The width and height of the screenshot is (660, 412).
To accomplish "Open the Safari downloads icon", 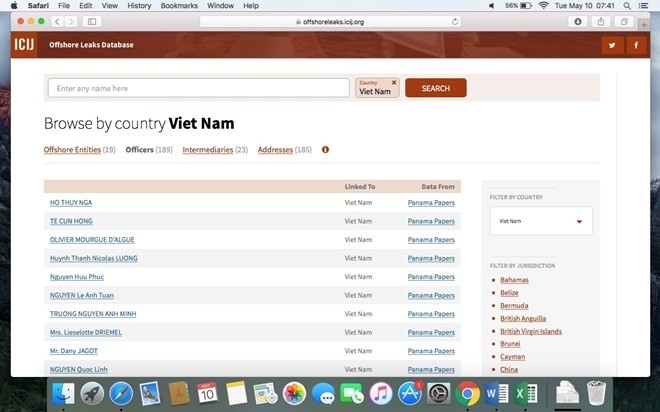I will click(x=578, y=21).
